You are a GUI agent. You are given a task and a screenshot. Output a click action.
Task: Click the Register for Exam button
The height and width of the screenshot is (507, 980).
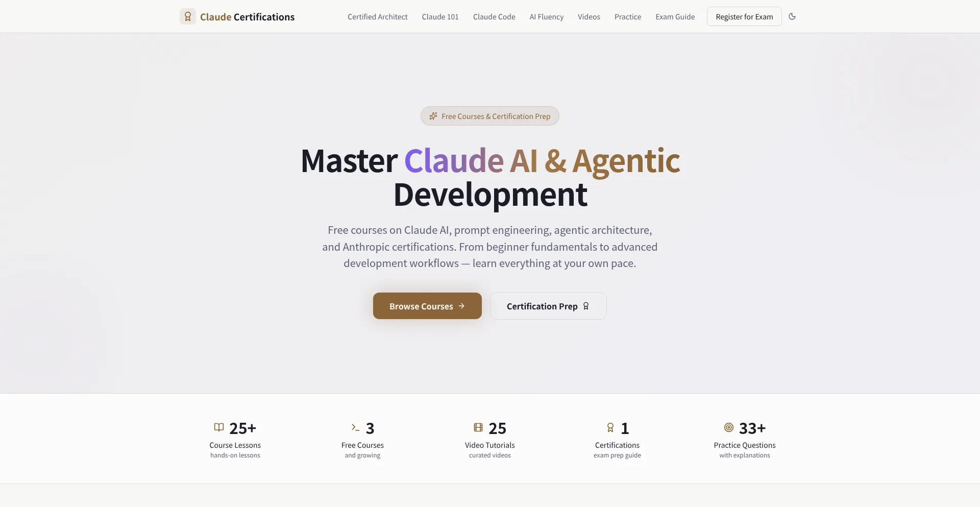(x=744, y=16)
